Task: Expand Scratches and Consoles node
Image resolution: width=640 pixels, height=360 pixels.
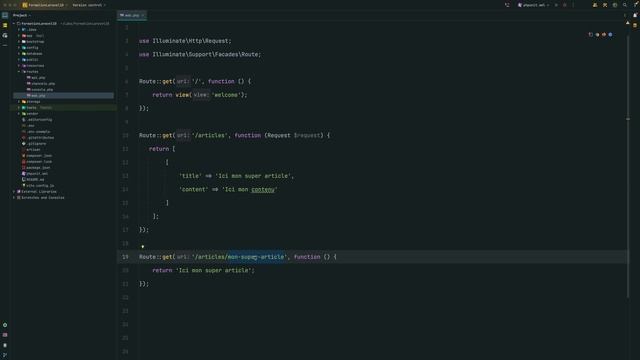Action: (x=14, y=198)
